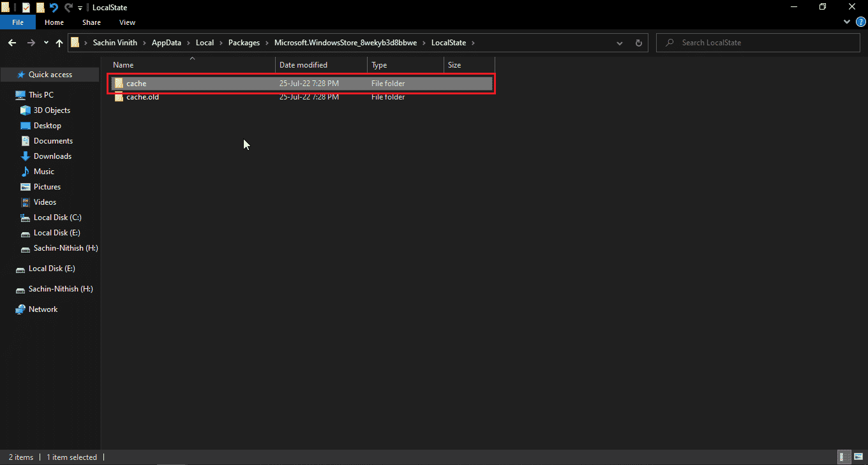Open Pictures in the sidebar
Viewport: 868px width, 465px height.
pyautogui.click(x=47, y=187)
